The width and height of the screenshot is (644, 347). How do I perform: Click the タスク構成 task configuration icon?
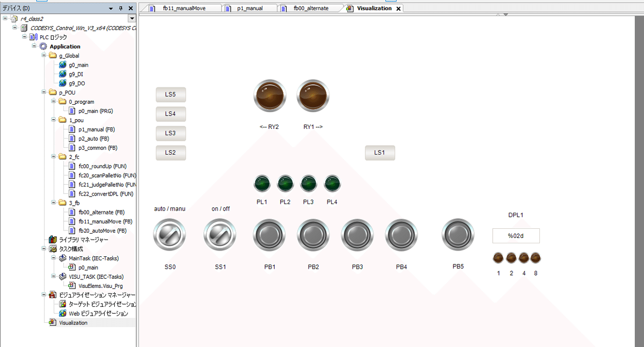click(53, 249)
